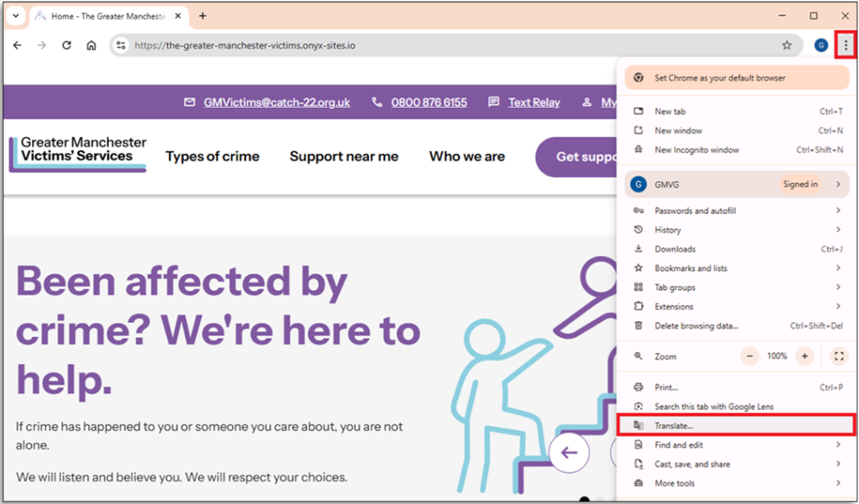This screenshot has width=859, height=504.
Task: Click the GMVictims@catch-22.org.uk email link
Action: (x=276, y=102)
